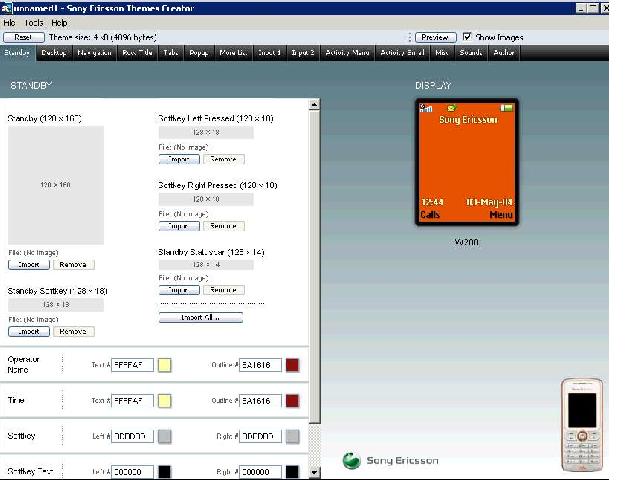Switch to the Activity Menu tab
This screenshot has height=480, width=640.
(x=347, y=53)
